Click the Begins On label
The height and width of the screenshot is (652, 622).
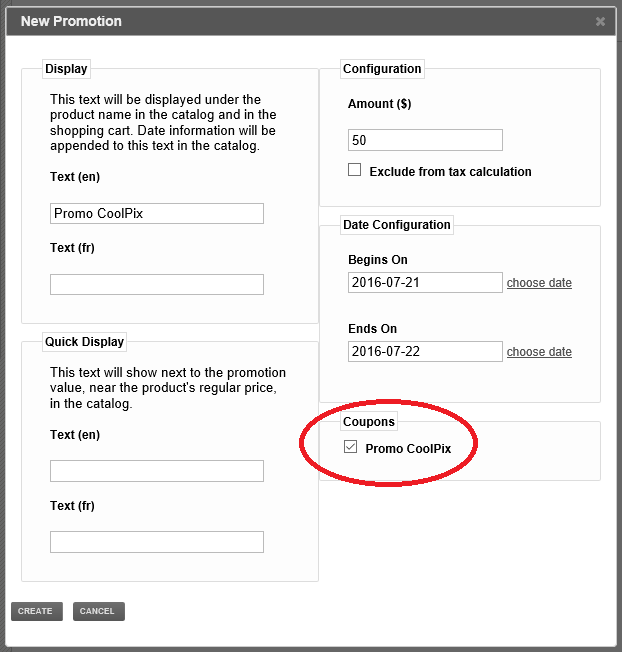pos(378,259)
